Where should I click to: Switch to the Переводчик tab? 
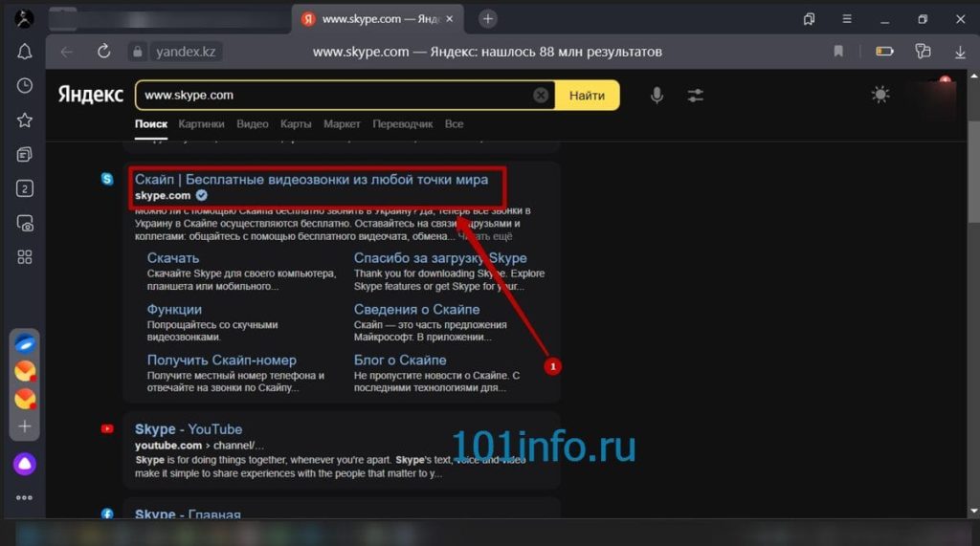(x=402, y=124)
